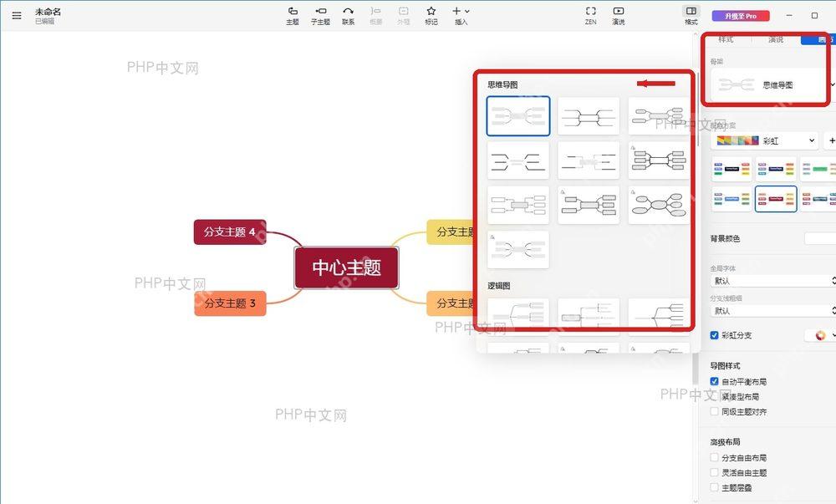Add a new topic with 主题 tool
The height and width of the screenshot is (504, 836).
292,16
